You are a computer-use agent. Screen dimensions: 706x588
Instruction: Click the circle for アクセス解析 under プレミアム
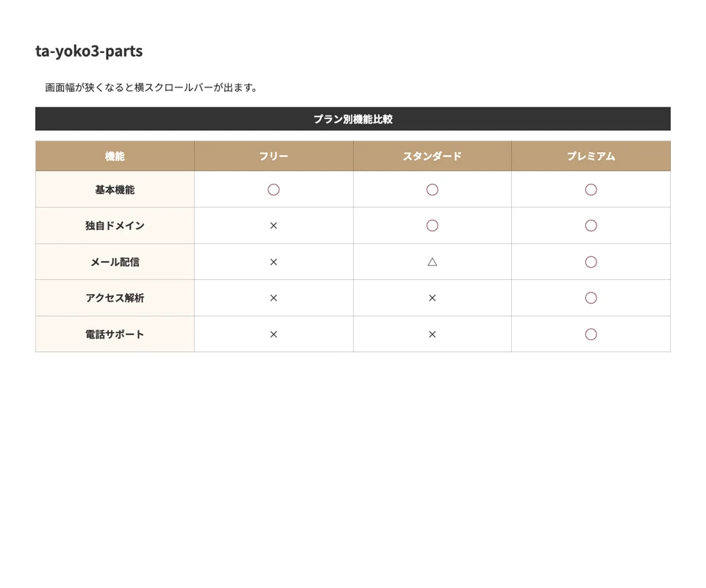coord(591,298)
